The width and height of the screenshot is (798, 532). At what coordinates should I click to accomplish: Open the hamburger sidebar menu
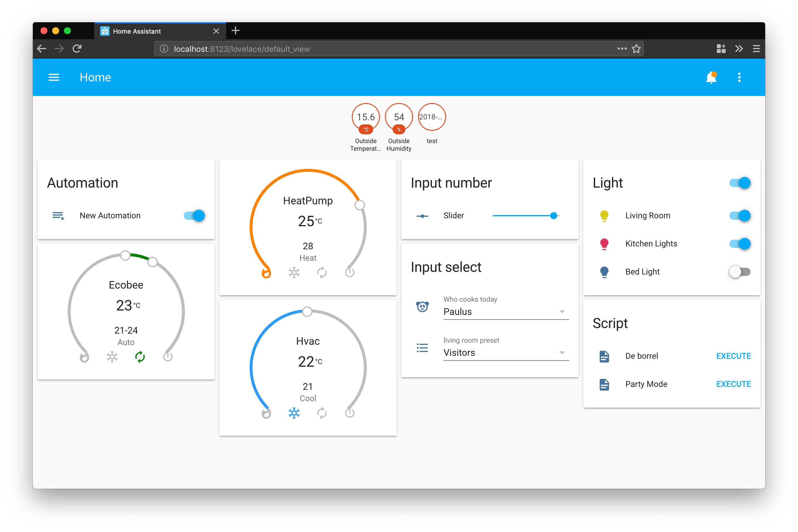pyautogui.click(x=54, y=77)
